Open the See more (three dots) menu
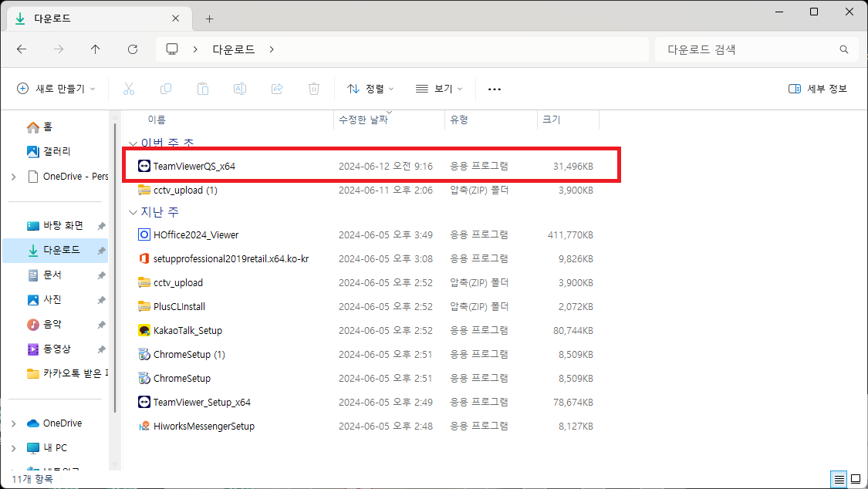The width and height of the screenshot is (868, 489). tap(495, 89)
